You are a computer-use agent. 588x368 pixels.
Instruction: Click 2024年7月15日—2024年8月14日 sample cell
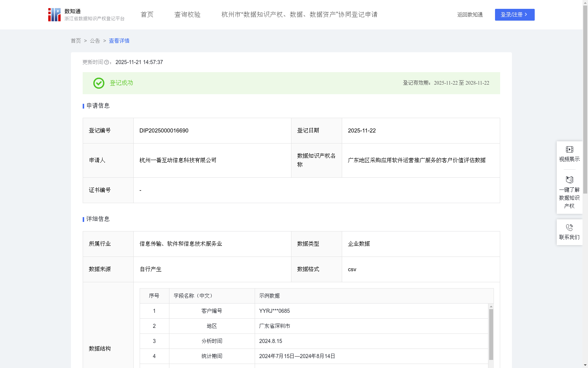pyautogui.click(x=372, y=356)
